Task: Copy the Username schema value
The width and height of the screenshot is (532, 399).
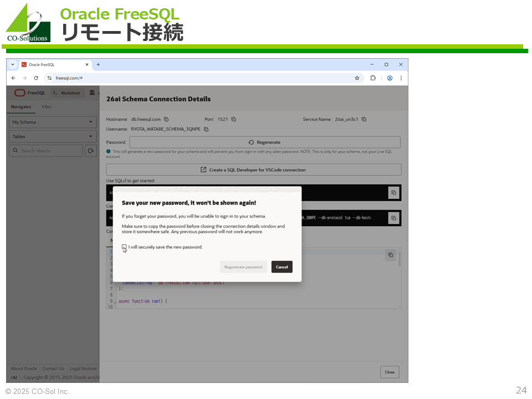Action: tap(206, 129)
